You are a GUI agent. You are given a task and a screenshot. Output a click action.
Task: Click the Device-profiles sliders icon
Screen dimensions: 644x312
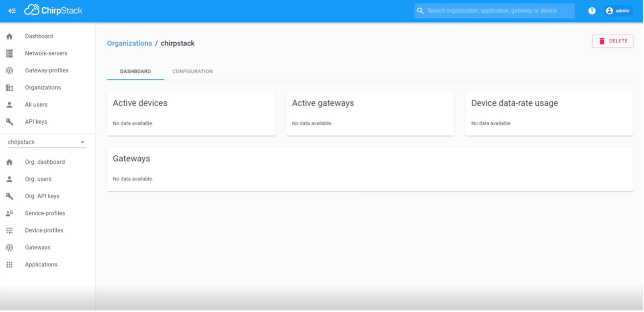(9, 230)
